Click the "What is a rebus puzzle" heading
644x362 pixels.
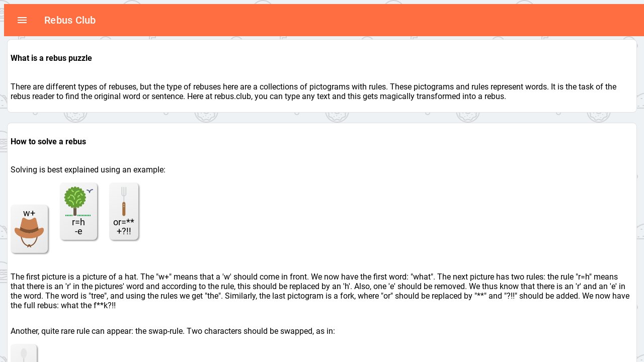[x=51, y=58]
